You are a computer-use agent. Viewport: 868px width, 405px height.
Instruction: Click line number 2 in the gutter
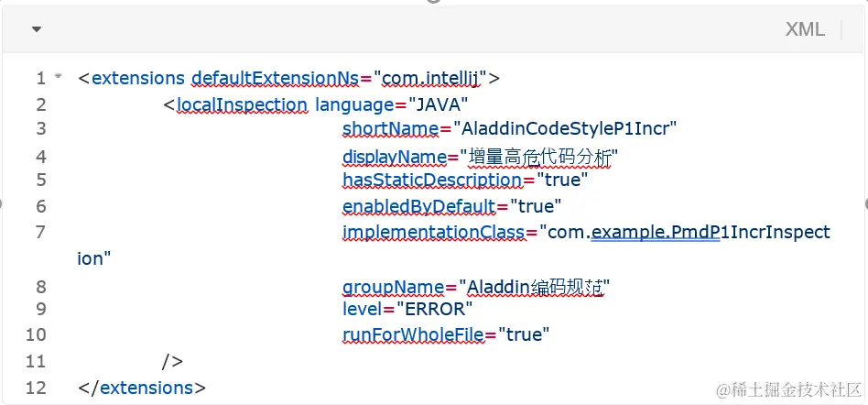click(40, 104)
